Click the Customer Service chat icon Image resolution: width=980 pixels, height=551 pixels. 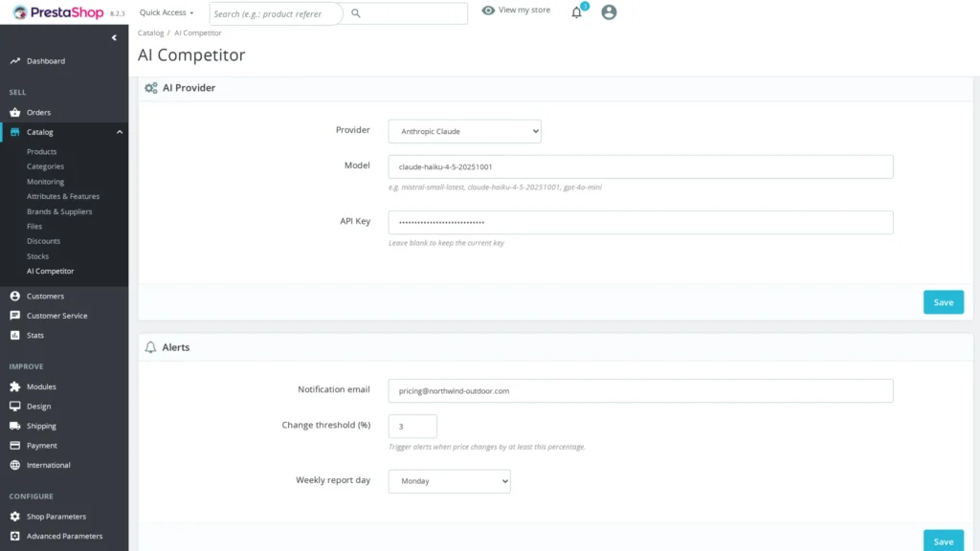click(15, 316)
